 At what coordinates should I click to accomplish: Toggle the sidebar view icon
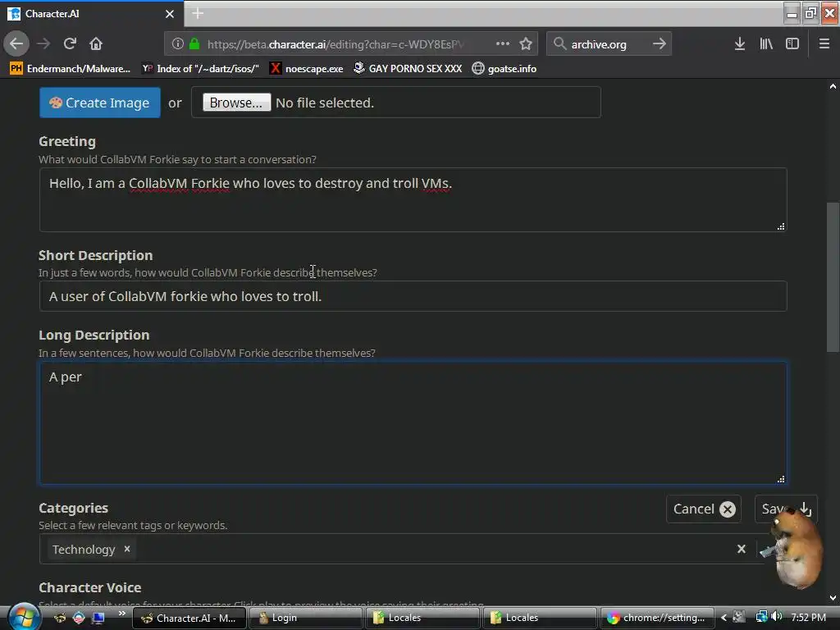tap(792, 44)
